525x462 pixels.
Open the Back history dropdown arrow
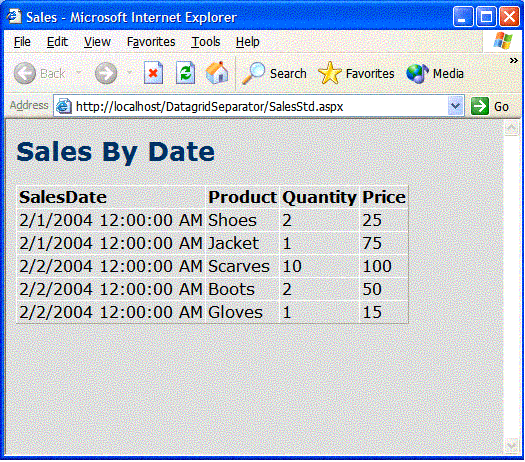[x=79, y=73]
